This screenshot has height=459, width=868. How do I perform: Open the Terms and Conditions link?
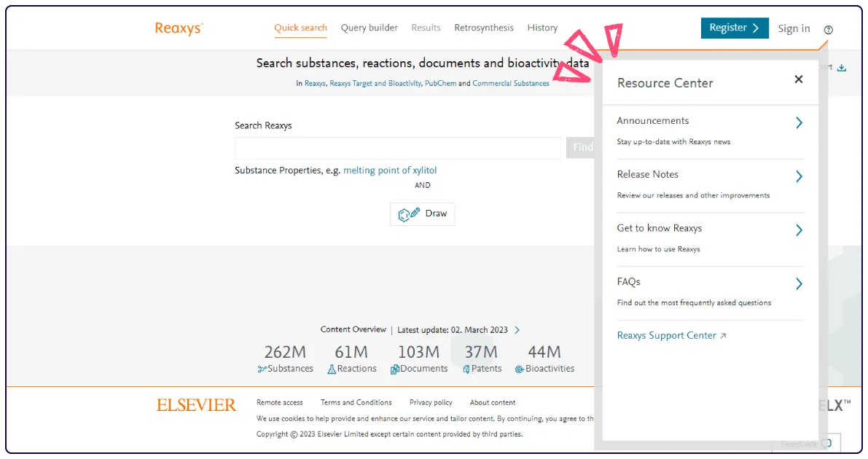click(x=356, y=402)
